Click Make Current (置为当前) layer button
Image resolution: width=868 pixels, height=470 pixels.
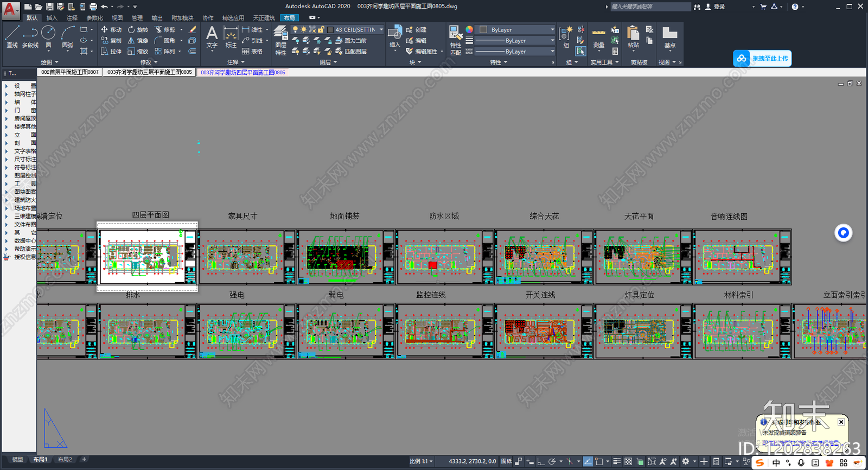coord(351,41)
